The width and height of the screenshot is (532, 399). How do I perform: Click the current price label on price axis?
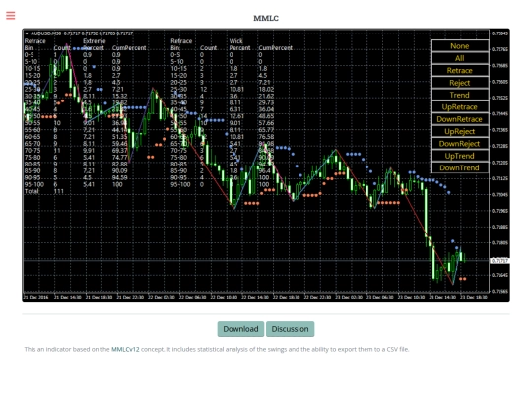[x=499, y=261]
